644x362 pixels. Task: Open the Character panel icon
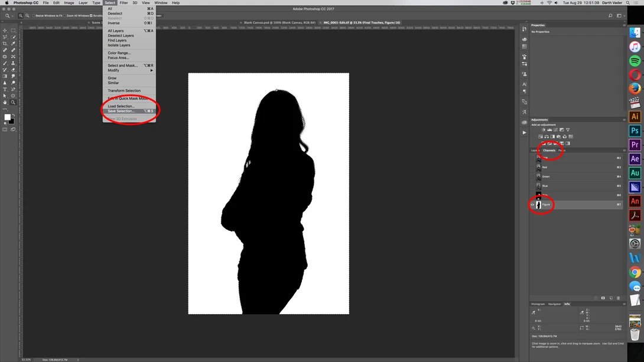[525, 84]
